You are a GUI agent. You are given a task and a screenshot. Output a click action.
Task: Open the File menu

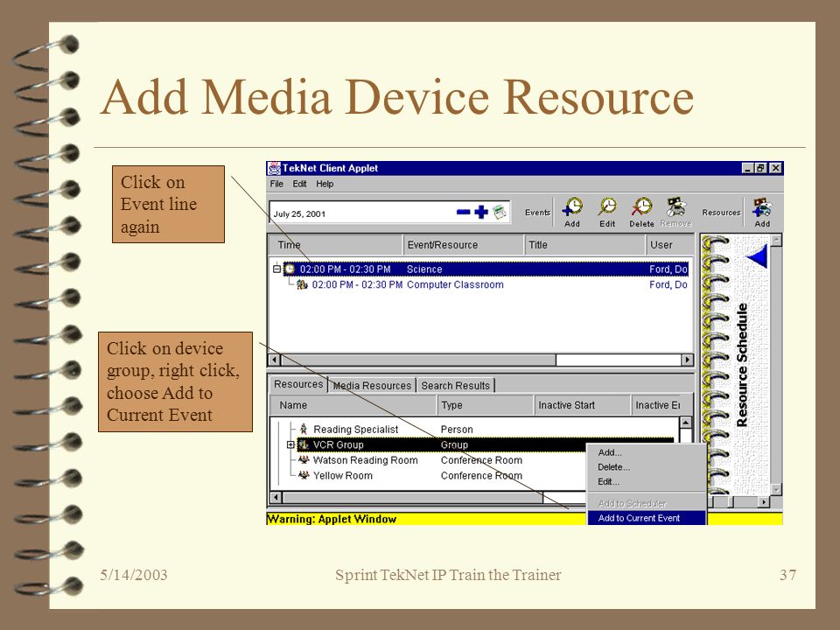(276, 184)
